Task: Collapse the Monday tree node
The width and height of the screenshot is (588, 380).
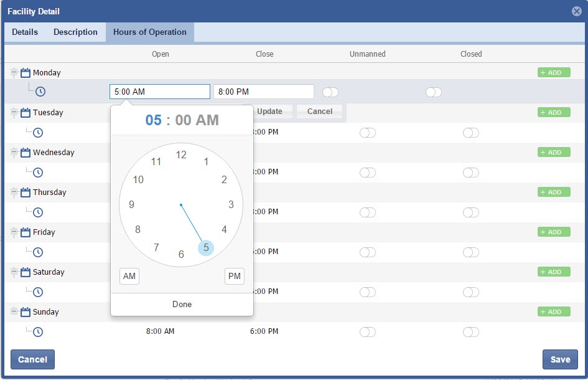Action: pos(14,73)
